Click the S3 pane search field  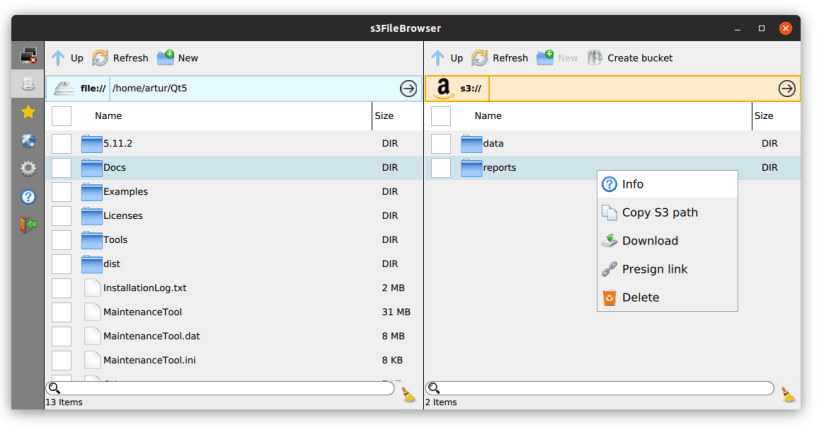600,388
